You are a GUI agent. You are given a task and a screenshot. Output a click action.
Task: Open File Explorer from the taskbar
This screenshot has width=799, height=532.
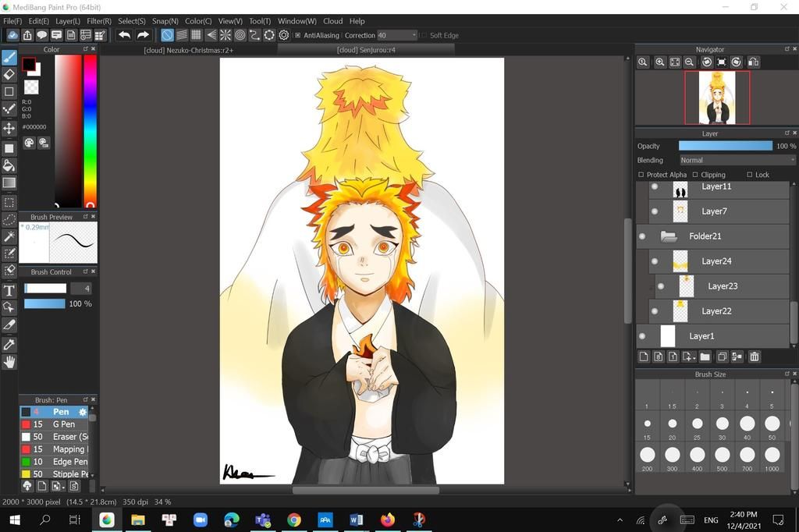pos(138,520)
